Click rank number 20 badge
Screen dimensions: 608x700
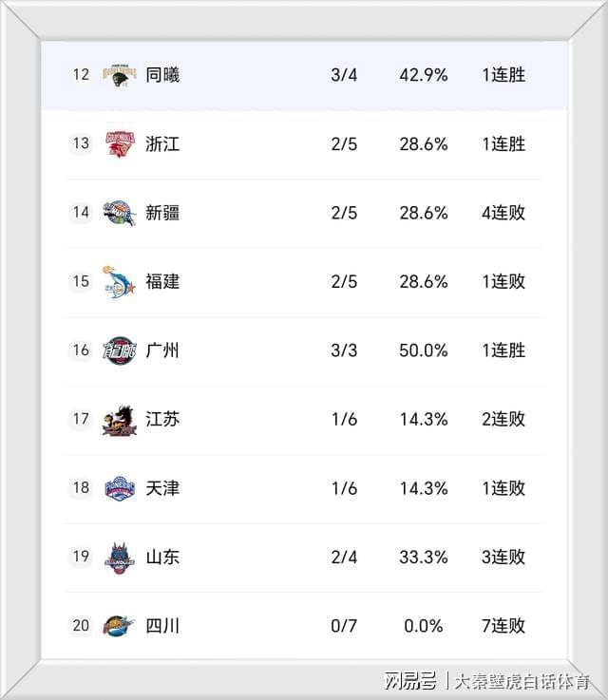click(x=81, y=625)
